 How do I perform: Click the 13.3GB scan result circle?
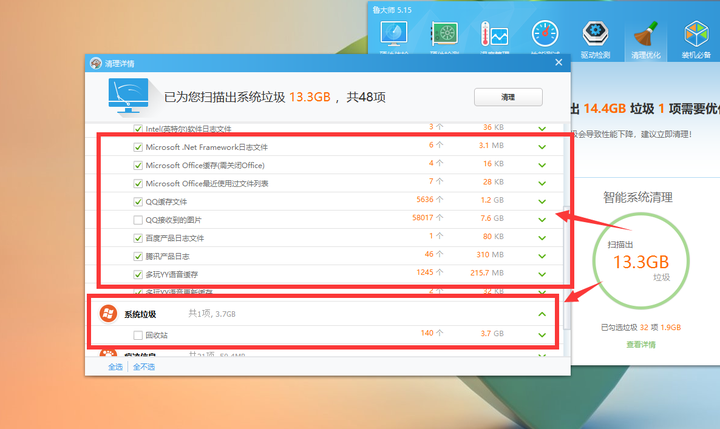click(x=641, y=261)
